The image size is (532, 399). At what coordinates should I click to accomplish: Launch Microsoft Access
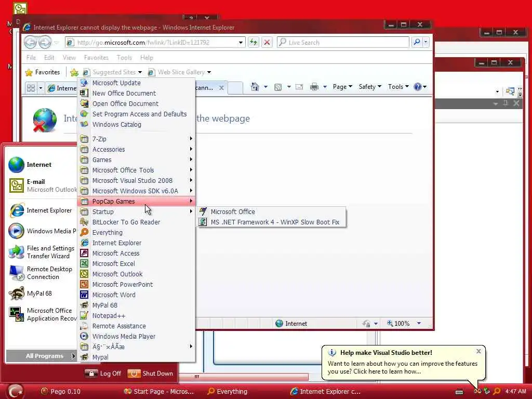[136, 254]
